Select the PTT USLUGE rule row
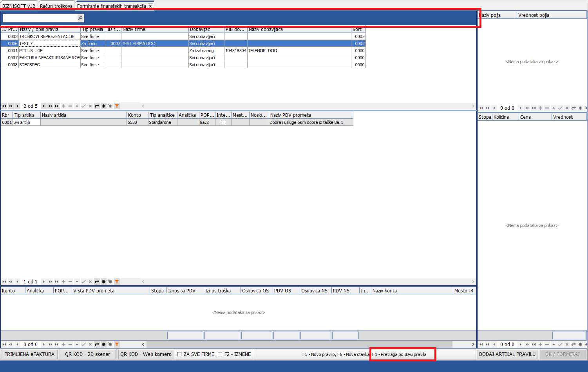This screenshot has width=588, height=372. coord(49,51)
